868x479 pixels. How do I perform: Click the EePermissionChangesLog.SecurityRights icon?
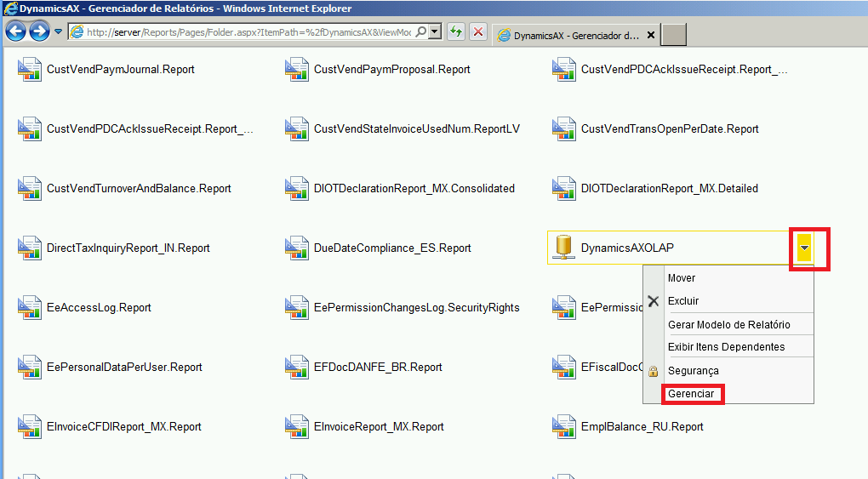pos(297,308)
